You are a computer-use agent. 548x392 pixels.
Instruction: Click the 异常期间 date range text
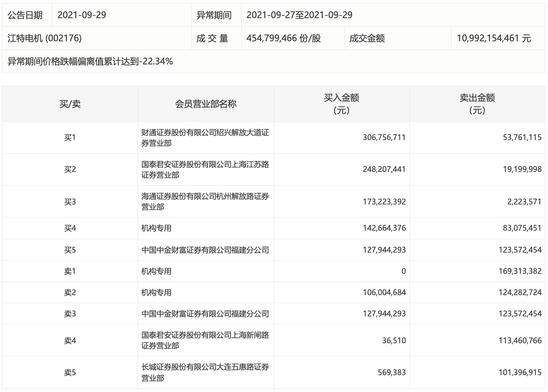[299, 15]
